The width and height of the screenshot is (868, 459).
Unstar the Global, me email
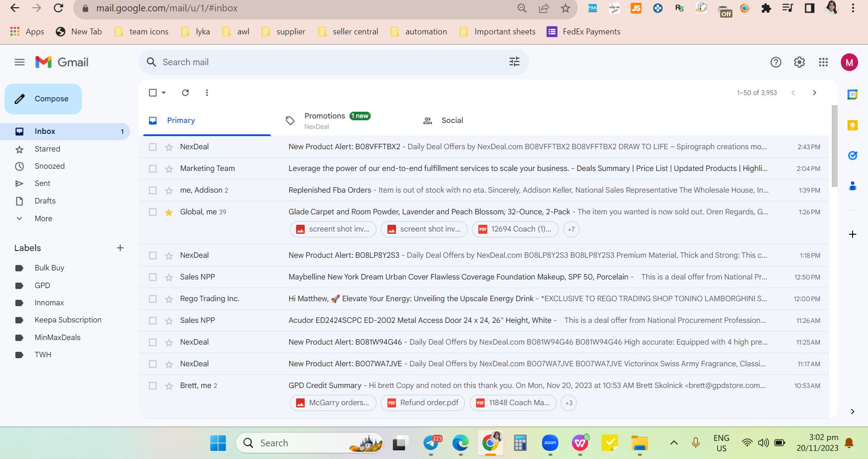[169, 212]
